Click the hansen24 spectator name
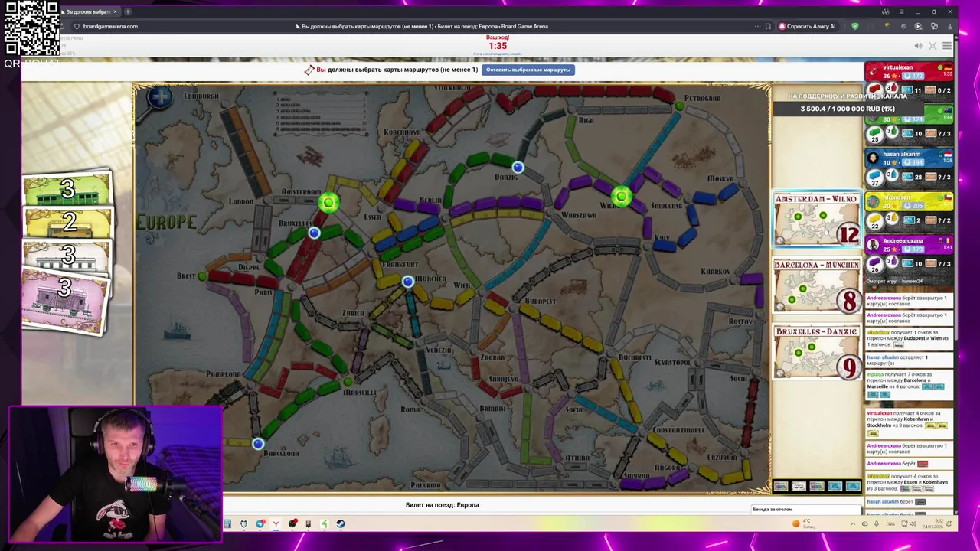This screenshot has width=980, height=551. [912, 281]
